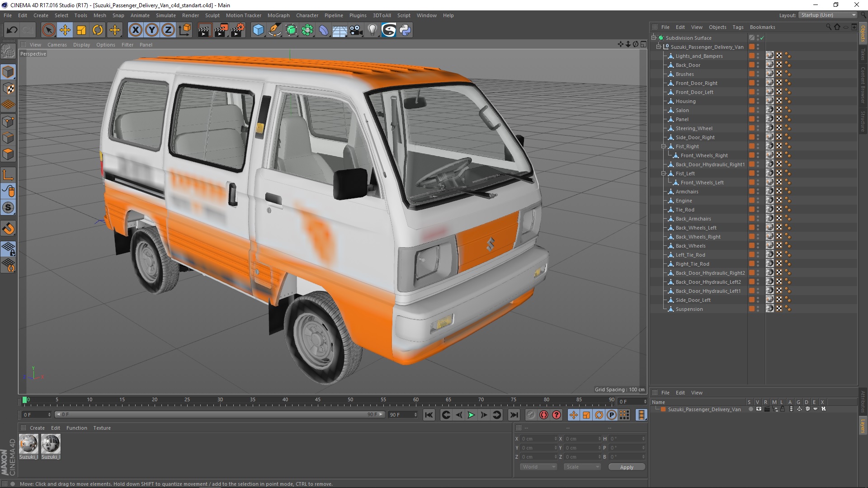Select Polygons mode icon in left sidebar

click(8, 154)
